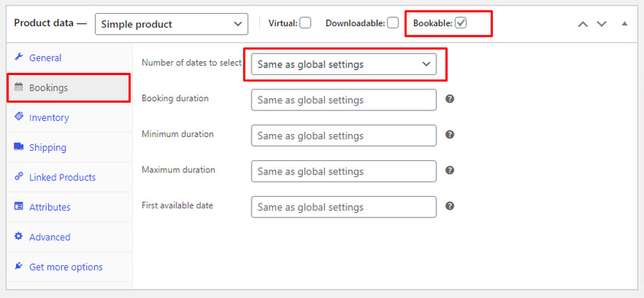
Task: Collapse the Product data panel with the triangle
Action: click(624, 24)
